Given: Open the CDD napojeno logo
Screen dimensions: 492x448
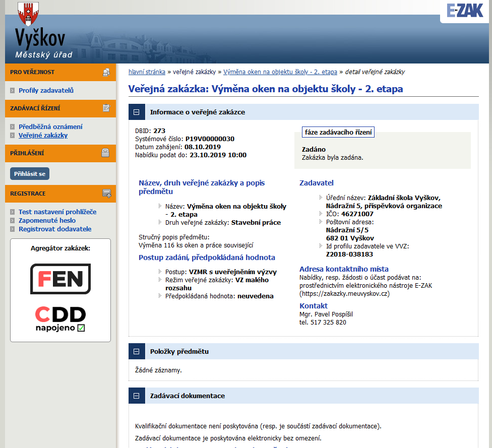Looking at the screenshot, I should 60,319.
